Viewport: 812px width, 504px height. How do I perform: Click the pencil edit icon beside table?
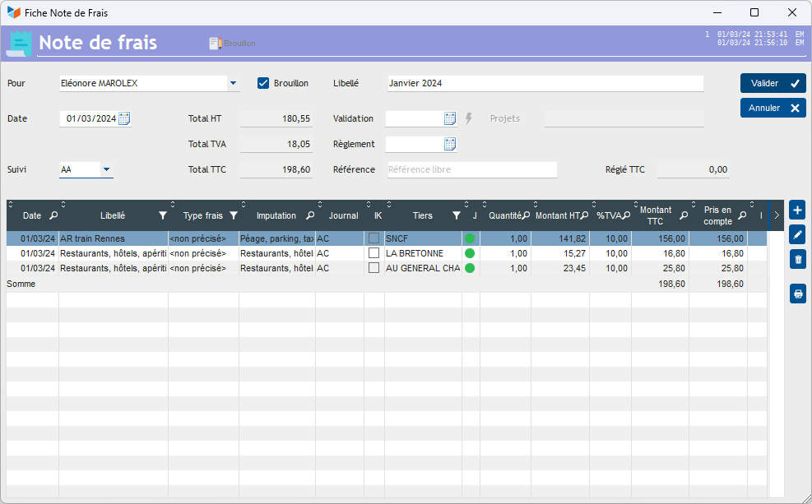pyautogui.click(x=797, y=235)
